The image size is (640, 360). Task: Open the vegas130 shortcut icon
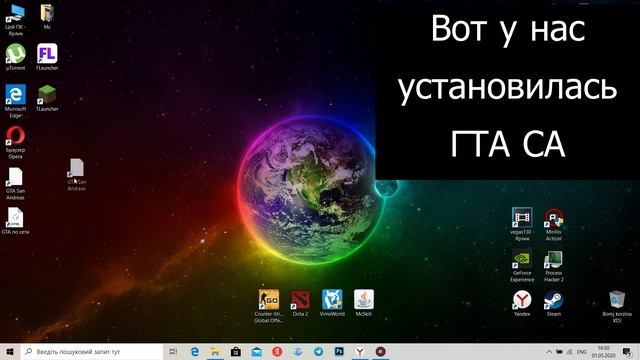tap(522, 224)
